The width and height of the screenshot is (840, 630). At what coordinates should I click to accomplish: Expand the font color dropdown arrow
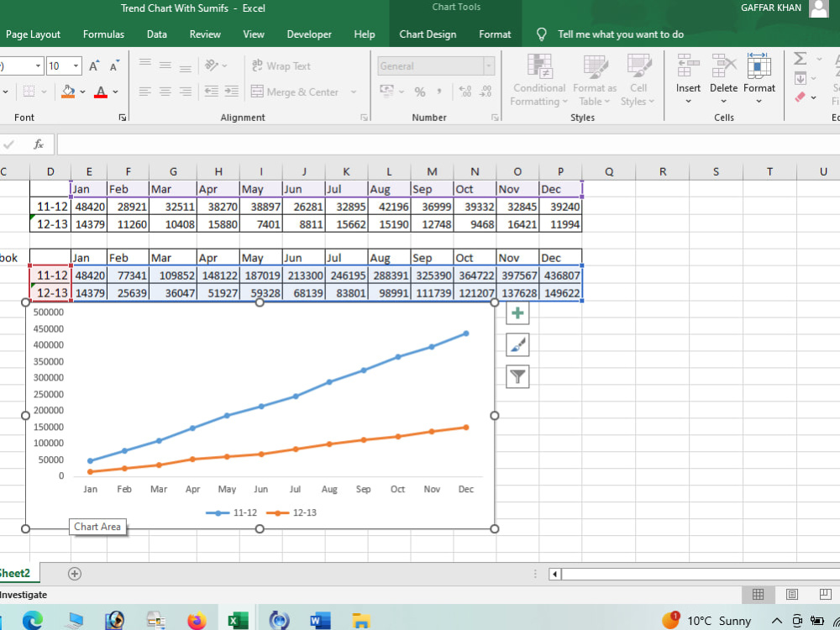115,92
